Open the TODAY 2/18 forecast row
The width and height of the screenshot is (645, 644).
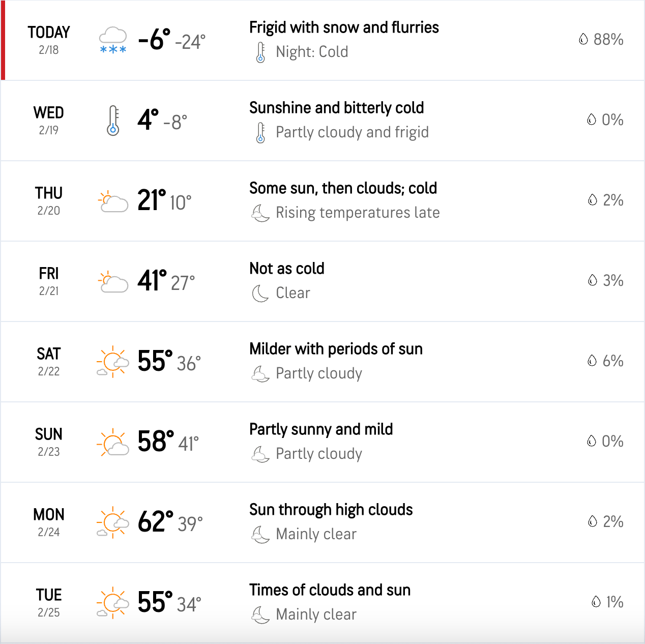pyautogui.click(x=322, y=40)
